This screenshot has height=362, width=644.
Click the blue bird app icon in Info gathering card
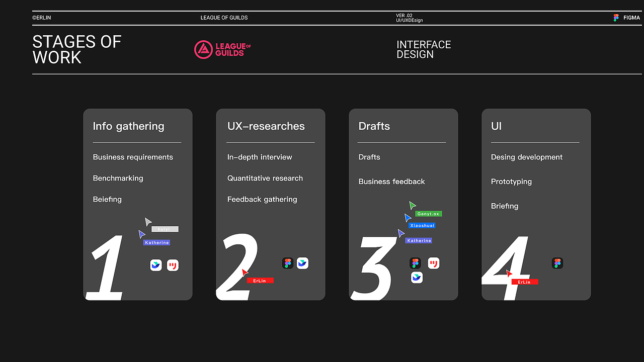[x=156, y=265]
